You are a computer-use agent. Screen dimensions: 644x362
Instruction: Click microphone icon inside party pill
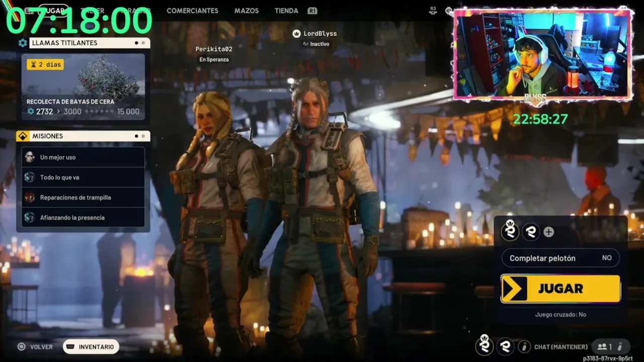(x=621, y=346)
